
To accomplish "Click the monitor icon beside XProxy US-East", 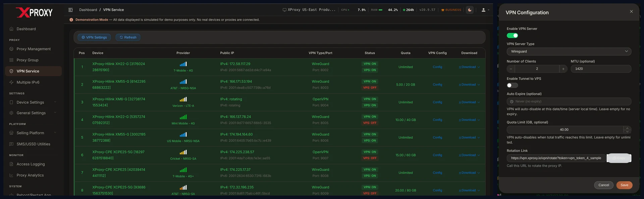I will (284, 10).
